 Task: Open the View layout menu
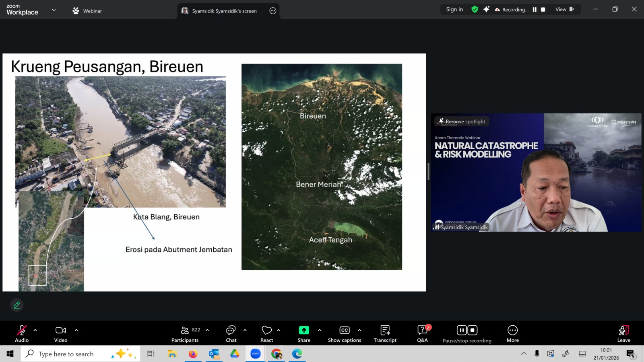point(564,9)
